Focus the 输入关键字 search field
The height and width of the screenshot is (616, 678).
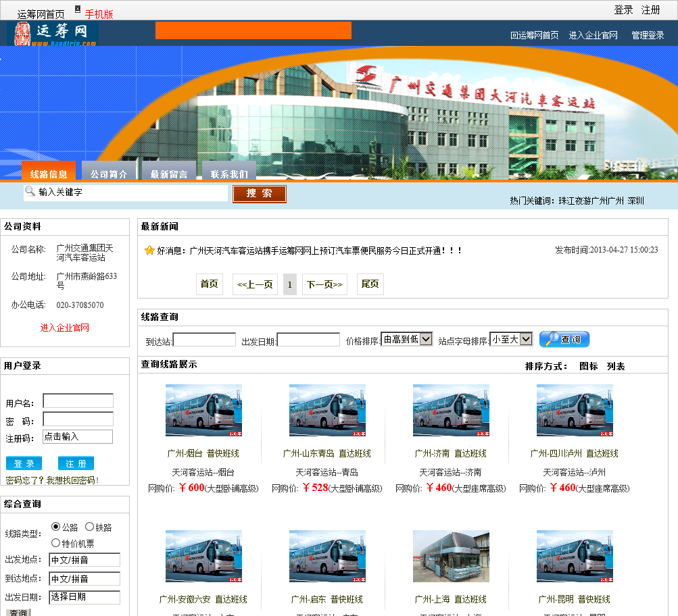point(126,192)
